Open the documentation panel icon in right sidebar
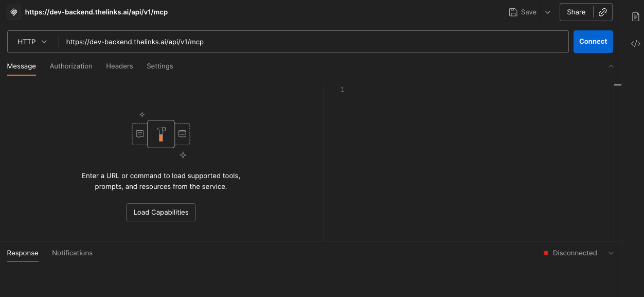 [x=636, y=17]
